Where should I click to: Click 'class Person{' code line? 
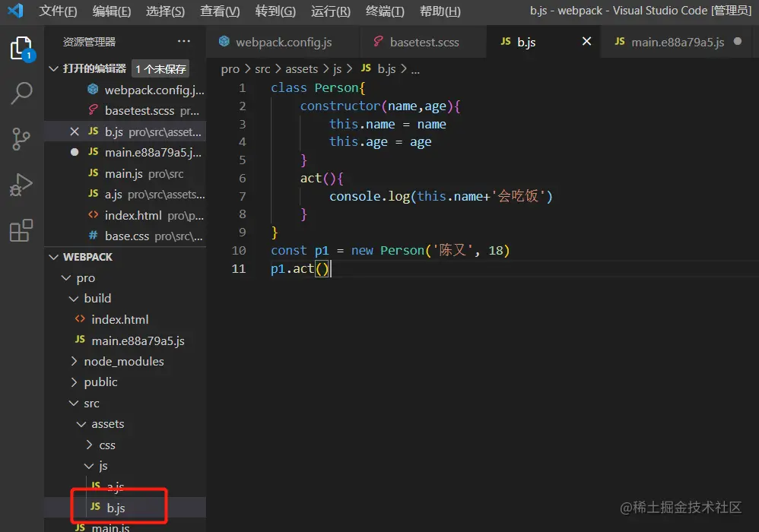click(x=318, y=88)
